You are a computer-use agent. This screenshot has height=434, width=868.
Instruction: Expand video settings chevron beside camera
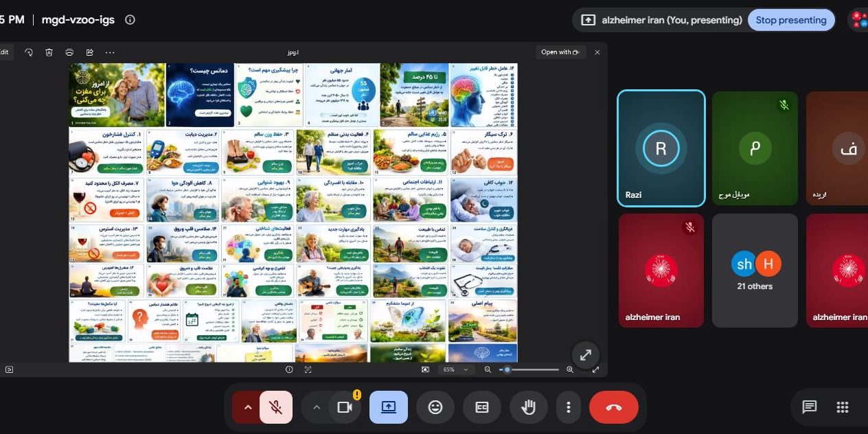pos(317,407)
